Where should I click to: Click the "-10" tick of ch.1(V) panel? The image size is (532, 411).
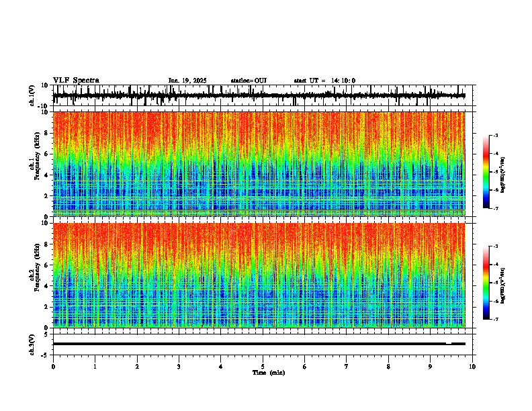pos(44,106)
